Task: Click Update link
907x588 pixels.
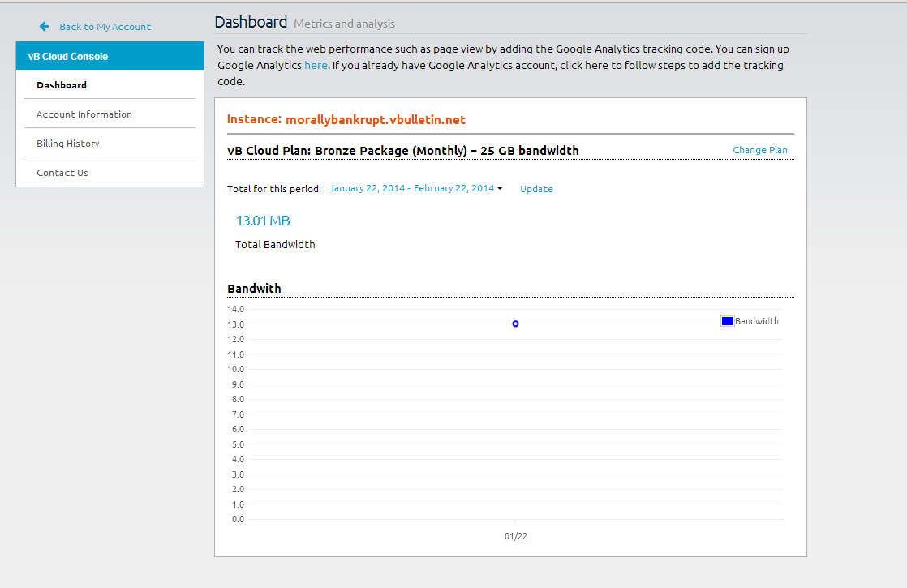Action: pyautogui.click(x=536, y=189)
